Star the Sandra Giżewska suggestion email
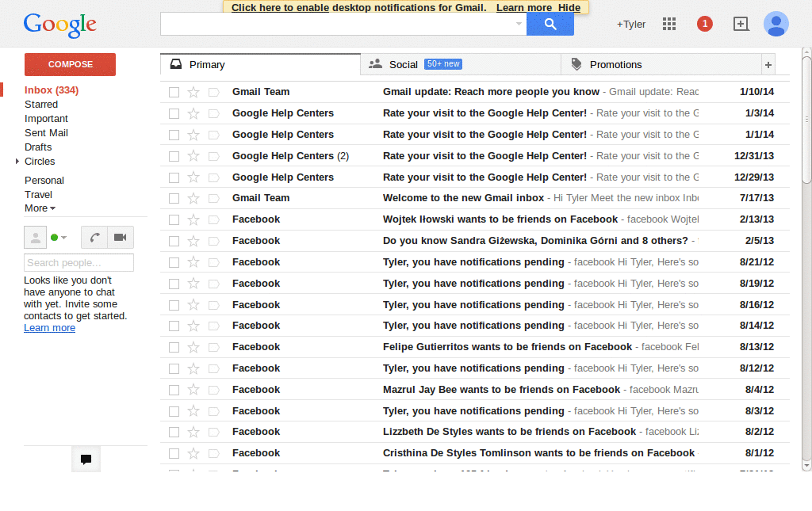This screenshot has height=511, width=812. tap(193, 241)
